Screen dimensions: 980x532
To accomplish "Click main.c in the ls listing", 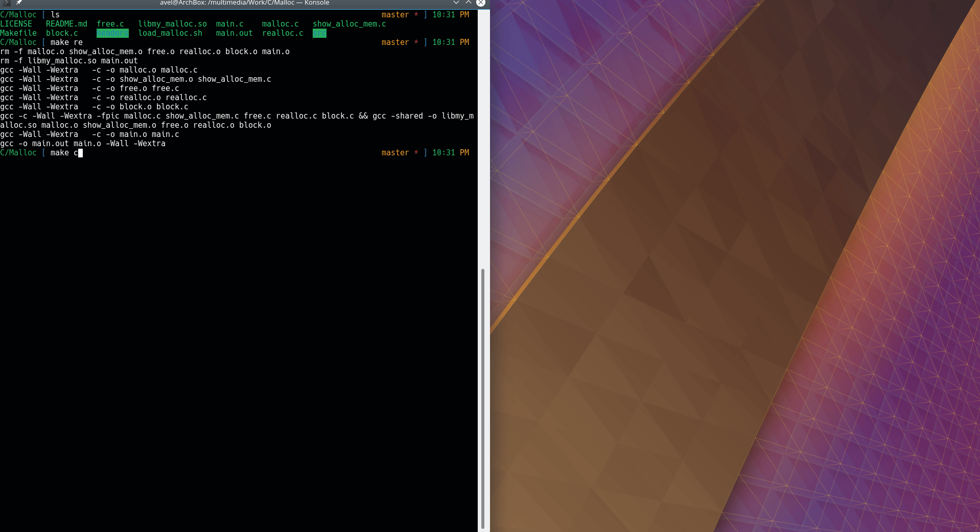I will (x=230, y=24).
